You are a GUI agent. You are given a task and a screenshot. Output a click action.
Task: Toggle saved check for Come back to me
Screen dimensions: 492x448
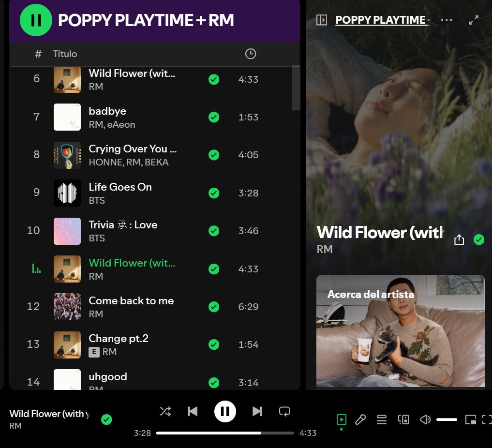(214, 307)
